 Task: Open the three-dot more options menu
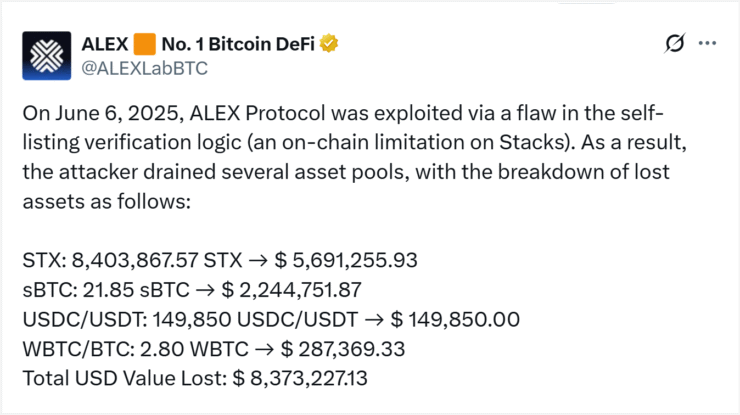pos(707,43)
